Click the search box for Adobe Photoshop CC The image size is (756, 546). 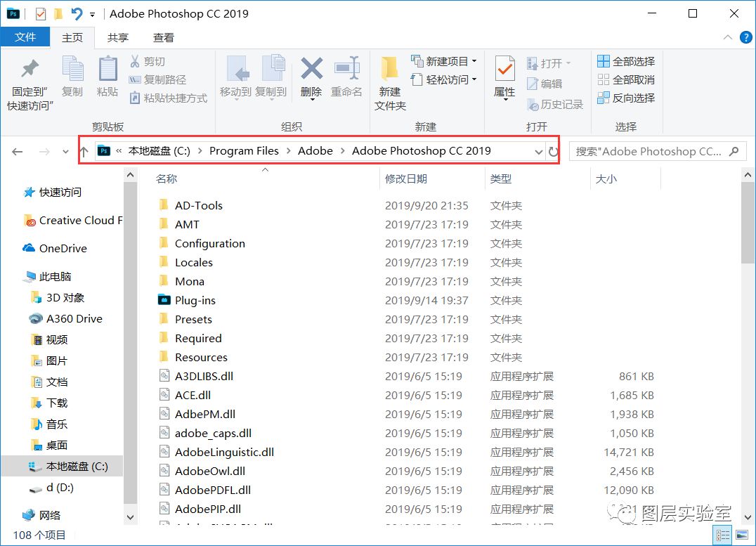[658, 152]
